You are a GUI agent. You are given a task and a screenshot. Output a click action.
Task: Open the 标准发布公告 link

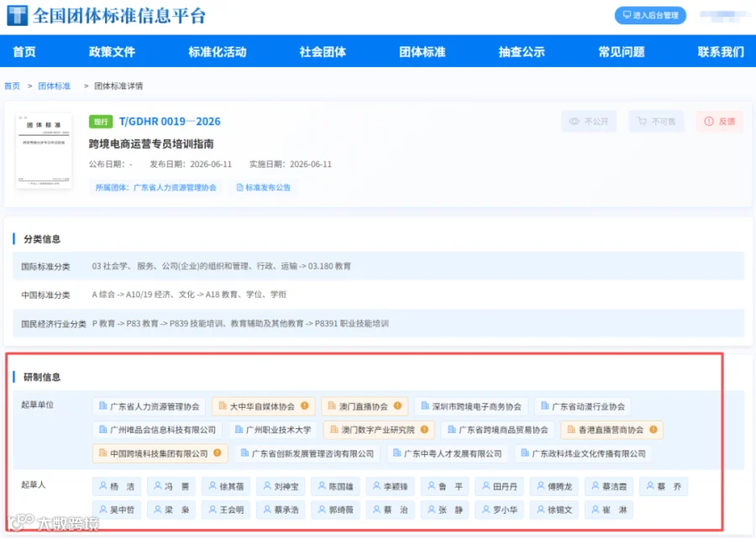click(x=263, y=187)
